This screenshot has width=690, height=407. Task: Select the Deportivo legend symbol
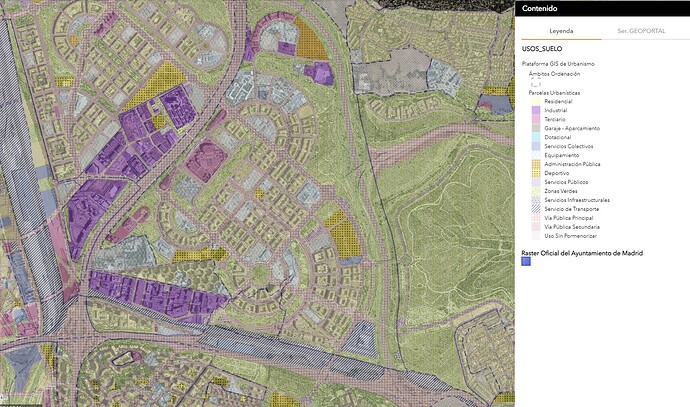pos(535,173)
